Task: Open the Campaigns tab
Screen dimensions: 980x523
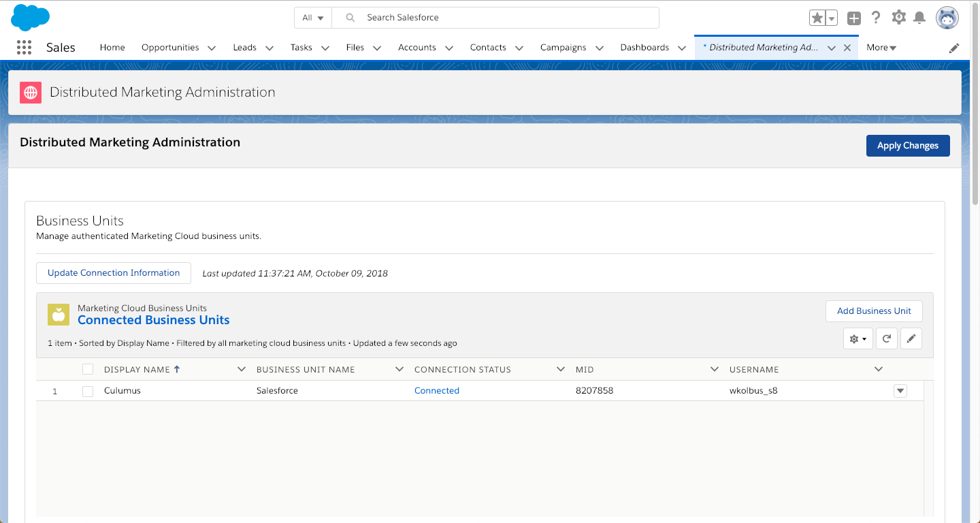Action: point(563,48)
